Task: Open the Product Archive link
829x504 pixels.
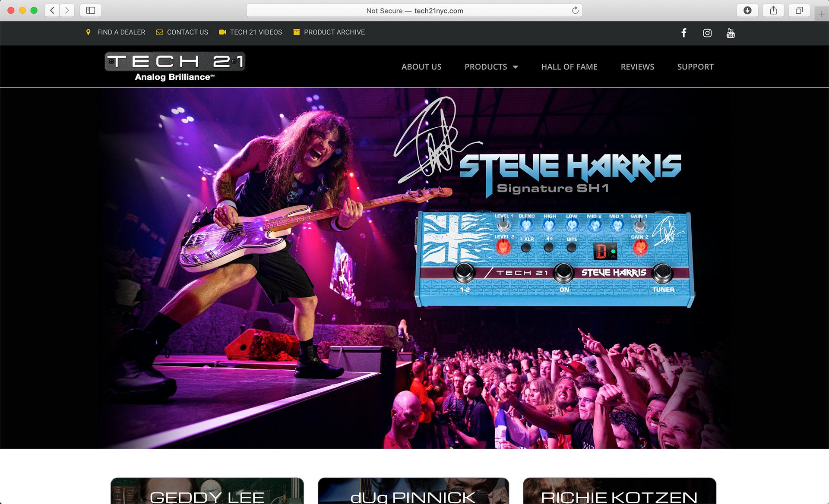Action: 334,32
